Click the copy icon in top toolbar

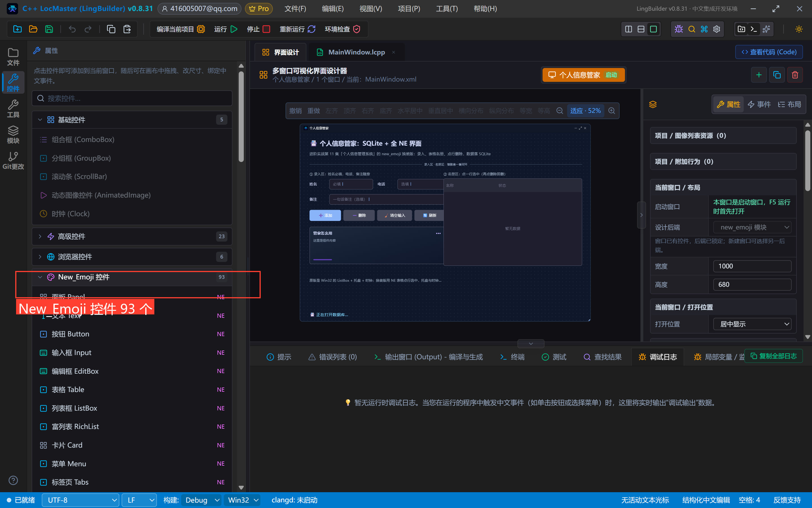pyautogui.click(x=111, y=29)
